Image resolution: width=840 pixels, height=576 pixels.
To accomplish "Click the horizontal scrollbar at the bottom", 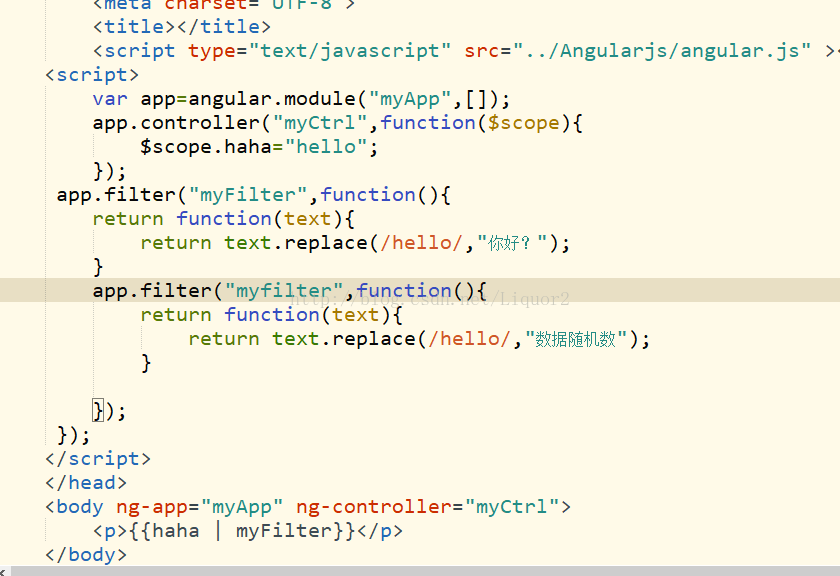I will pyautogui.click(x=426, y=571).
